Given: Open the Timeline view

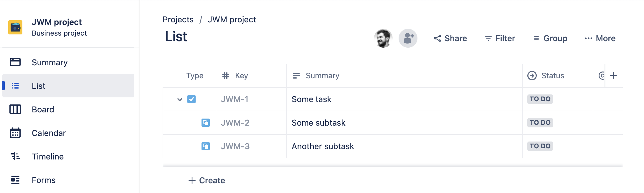Looking at the screenshot, I should point(48,157).
